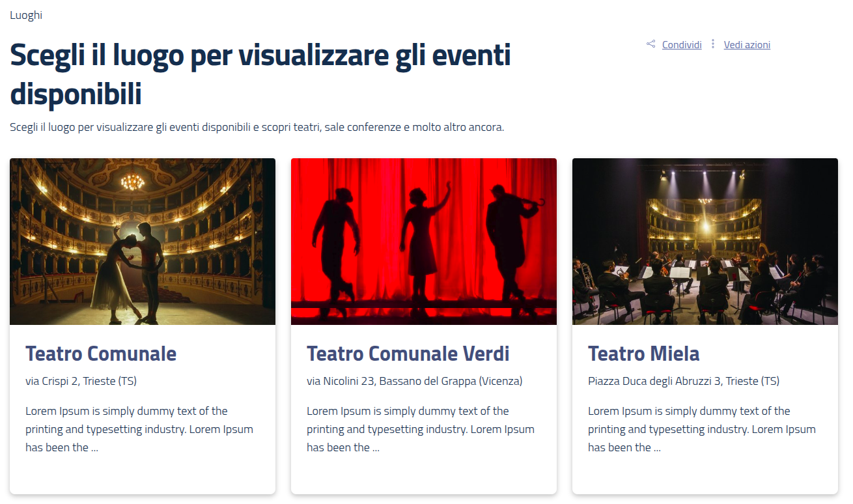Open the ballet dancers theatre photo
The height and width of the screenshot is (504, 853).
tap(143, 242)
